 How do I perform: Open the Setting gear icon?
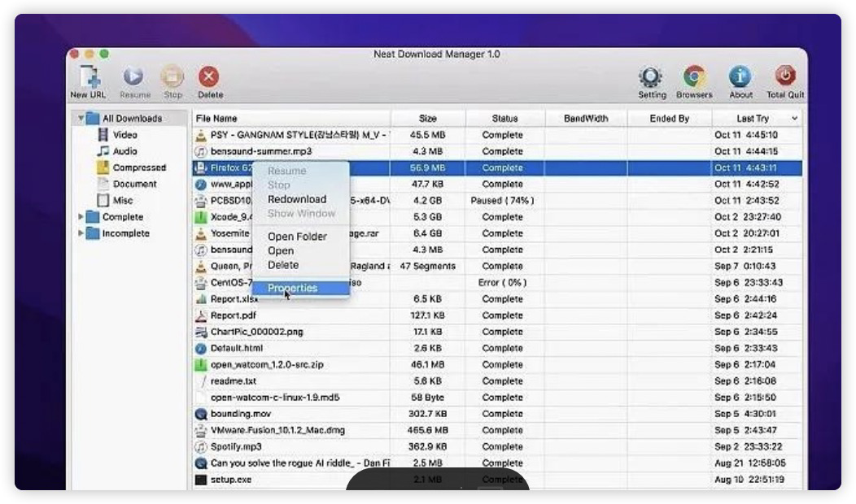pos(651,77)
